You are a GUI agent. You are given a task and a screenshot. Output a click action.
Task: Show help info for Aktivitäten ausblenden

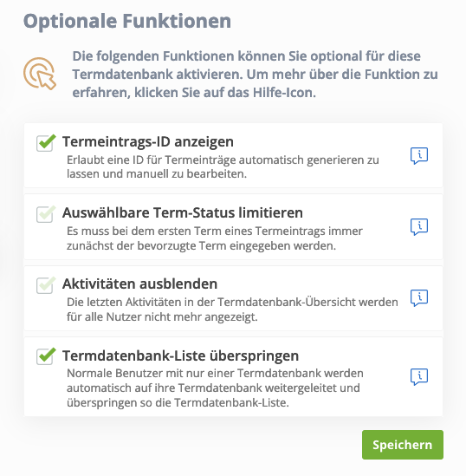coord(419,297)
